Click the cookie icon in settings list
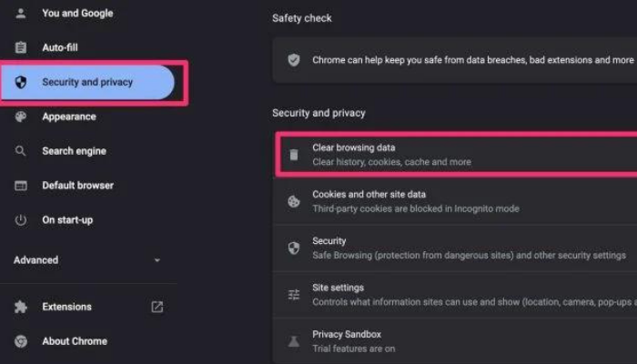Screen dimensions: 637x364 294,201
